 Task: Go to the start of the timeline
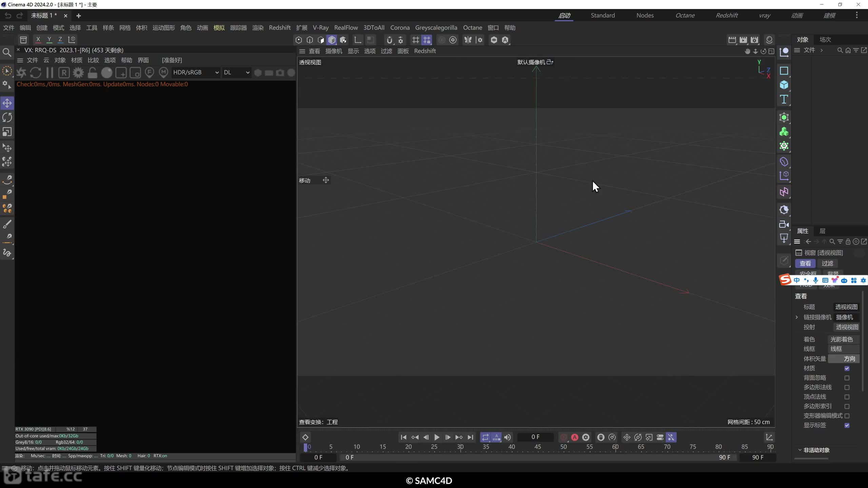(403, 437)
